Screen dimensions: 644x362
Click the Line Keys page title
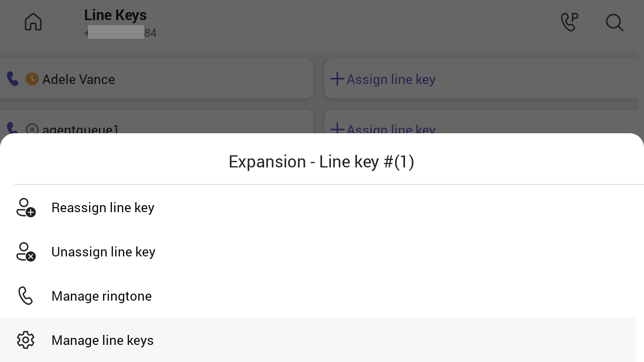115,15
